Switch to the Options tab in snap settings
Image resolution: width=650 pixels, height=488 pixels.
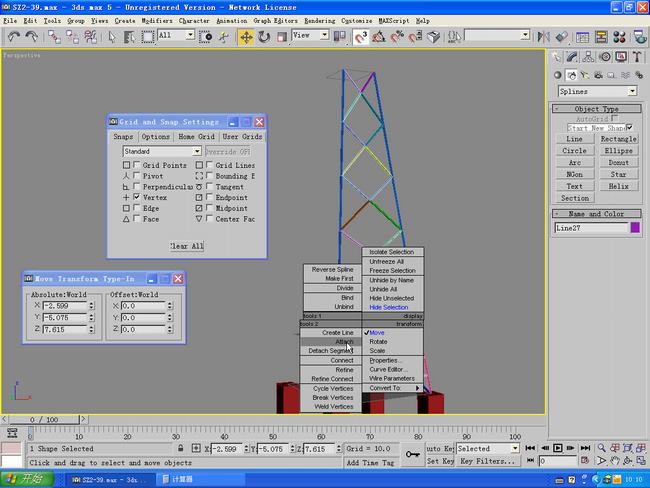(155, 136)
